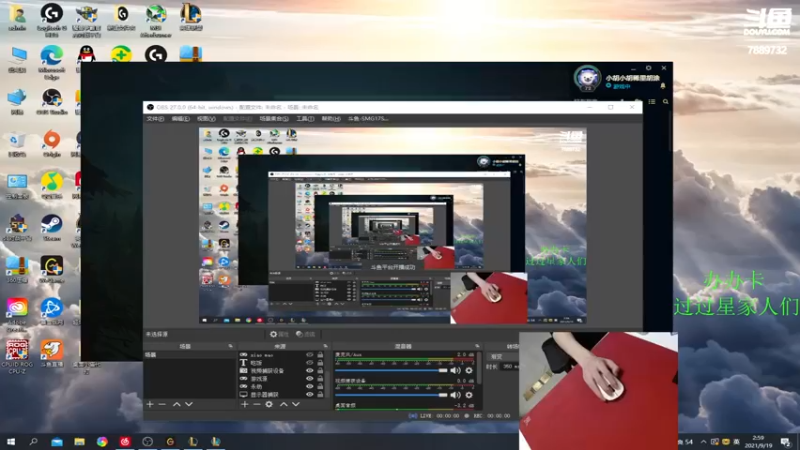
Task: Pop out the Sources dock panel
Action: [x=325, y=346]
